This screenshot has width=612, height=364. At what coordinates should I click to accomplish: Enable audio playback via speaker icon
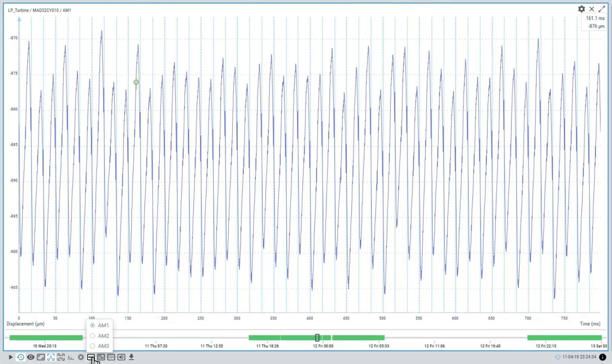[x=121, y=357]
